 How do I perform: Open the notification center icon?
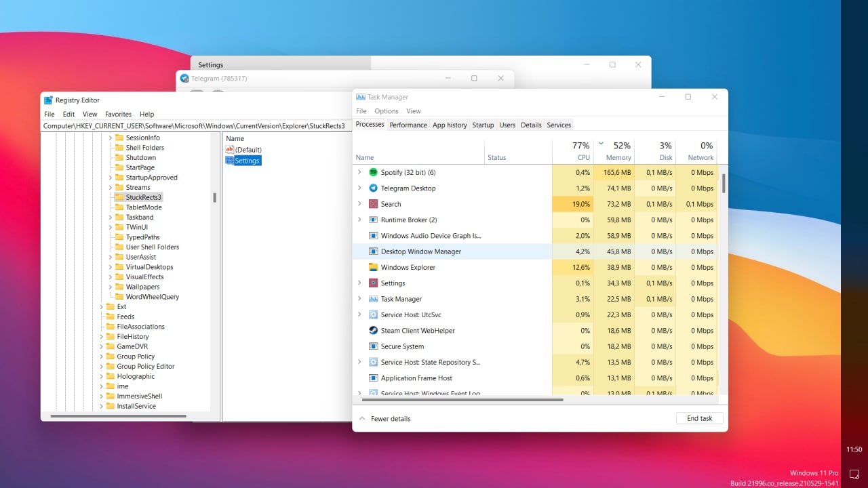coord(854,474)
